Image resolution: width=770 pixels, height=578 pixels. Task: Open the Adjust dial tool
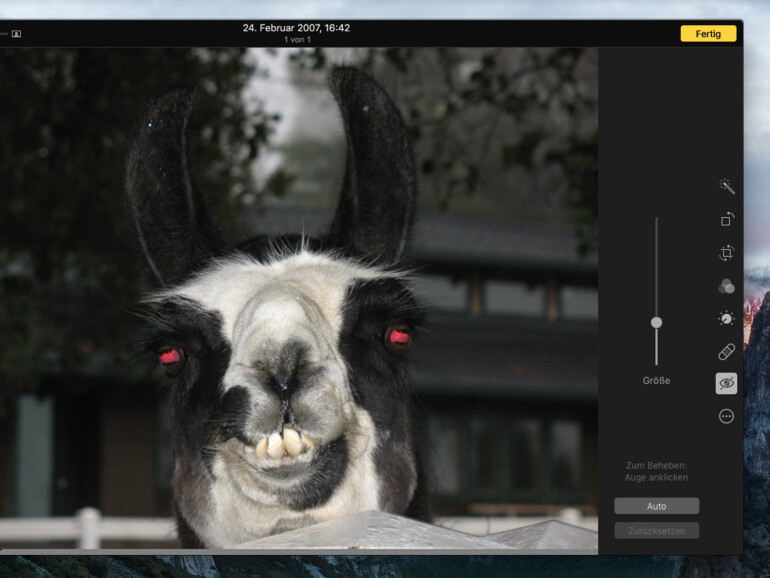[726, 319]
